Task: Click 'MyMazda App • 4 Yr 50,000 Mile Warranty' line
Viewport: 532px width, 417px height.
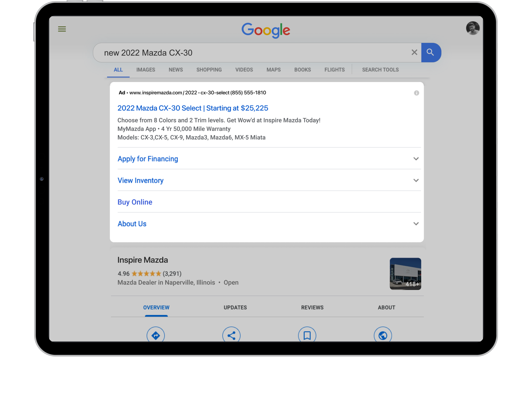Action: coord(174,129)
